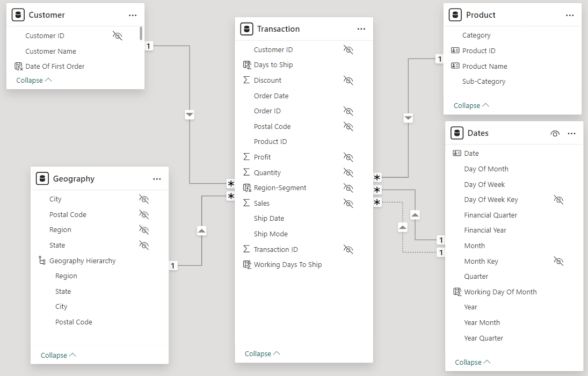The width and height of the screenshot is (588, 376).
Task: Click the Customer table scrollbar
Action: (141, 33)
